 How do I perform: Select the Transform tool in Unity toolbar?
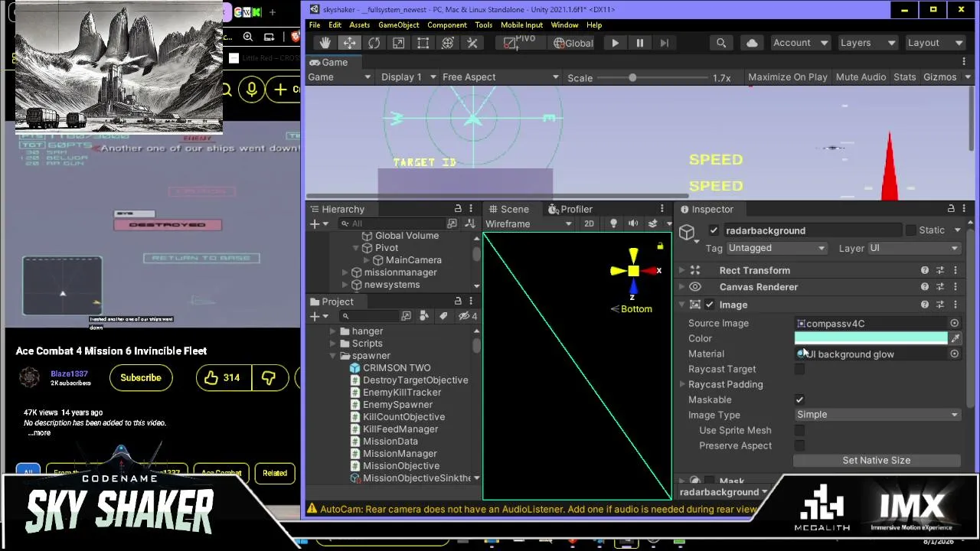click(x=447, y=43)
